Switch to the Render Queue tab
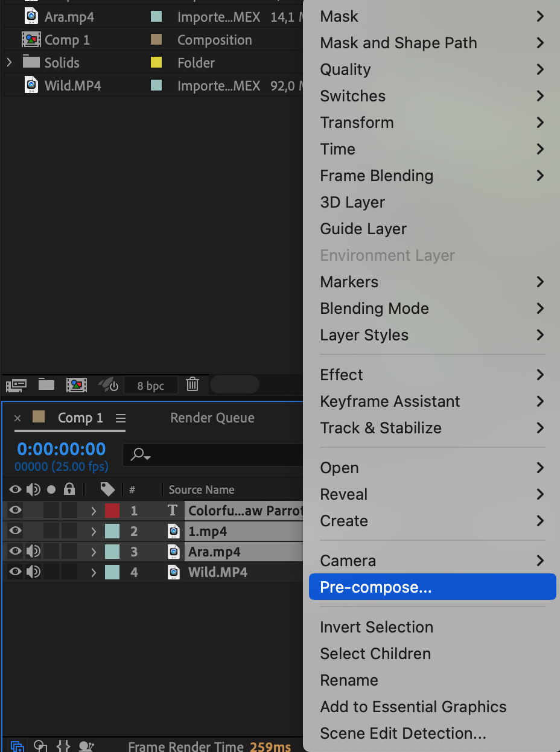560x752 pixels. (x=212, y=418)
